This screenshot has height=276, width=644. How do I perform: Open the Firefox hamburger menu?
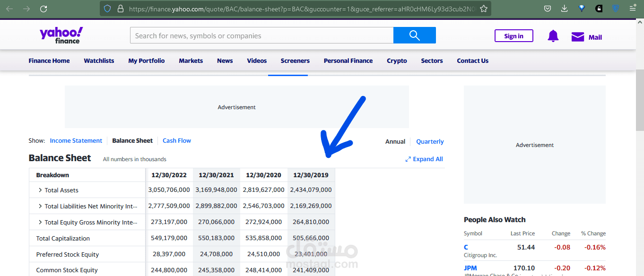(633, 9)
